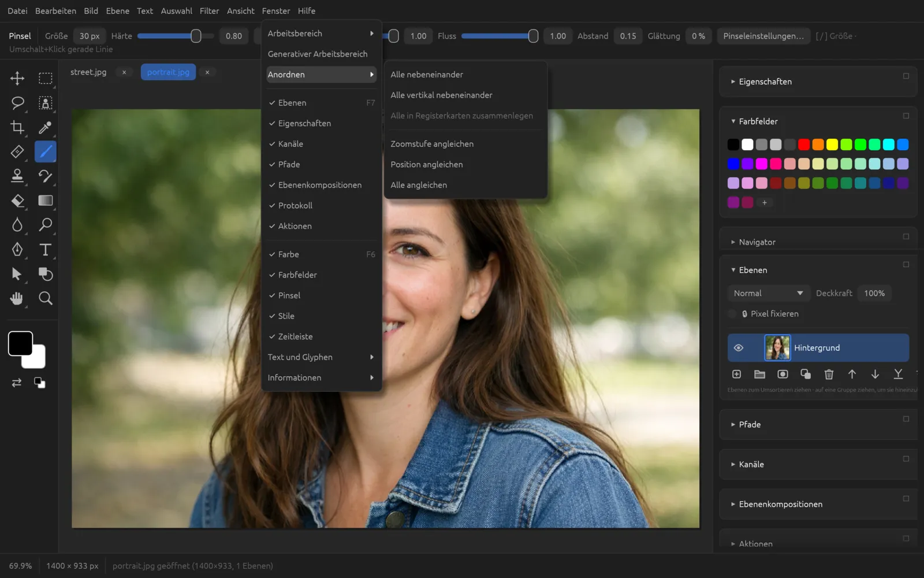Select the Eyedropper tool
Screen dimensions: 924x578
(x=45, y=127)
